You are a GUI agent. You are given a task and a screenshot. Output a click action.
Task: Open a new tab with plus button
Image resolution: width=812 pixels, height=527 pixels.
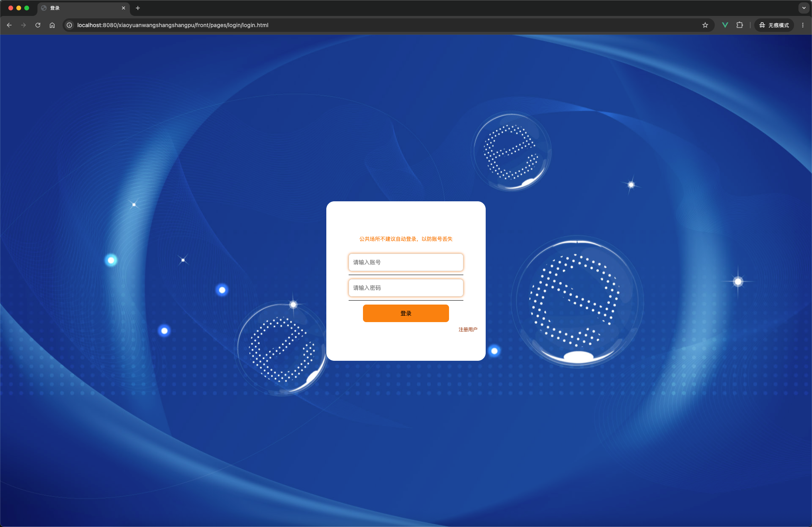[x=138, y=8]
